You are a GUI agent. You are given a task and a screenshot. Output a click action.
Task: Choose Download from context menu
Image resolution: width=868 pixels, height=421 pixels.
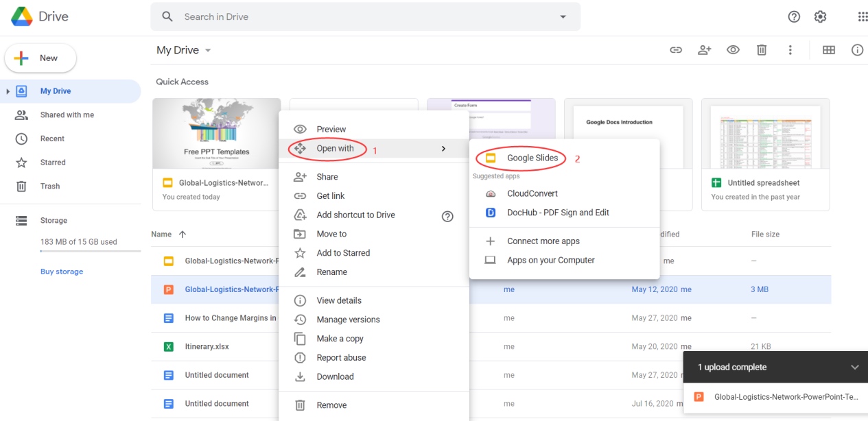coord(374,377)
